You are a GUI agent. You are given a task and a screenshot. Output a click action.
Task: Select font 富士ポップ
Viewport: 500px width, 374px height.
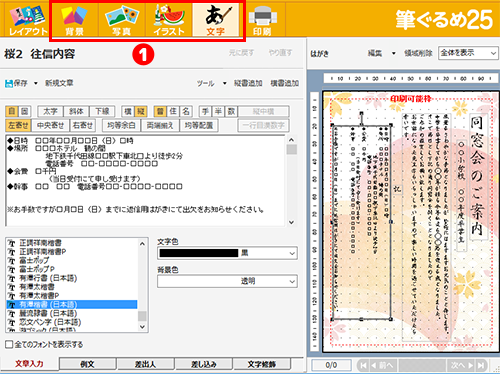tap(34, 260)
